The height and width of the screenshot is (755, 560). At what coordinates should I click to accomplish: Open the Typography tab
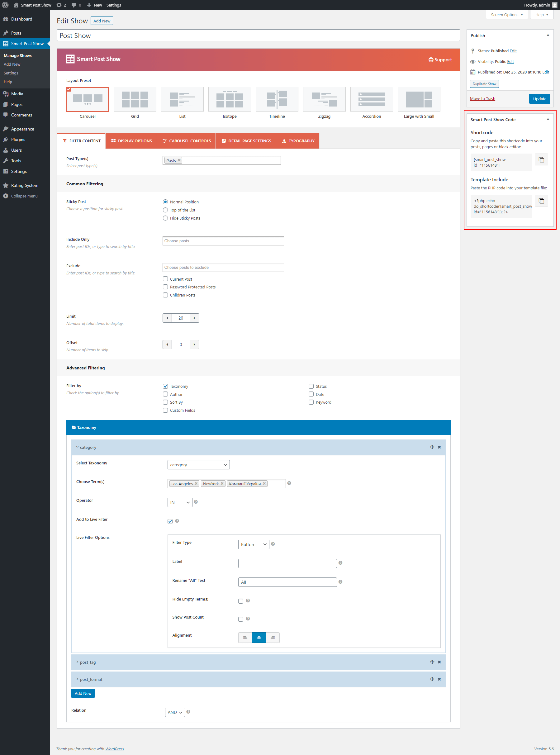298,141
